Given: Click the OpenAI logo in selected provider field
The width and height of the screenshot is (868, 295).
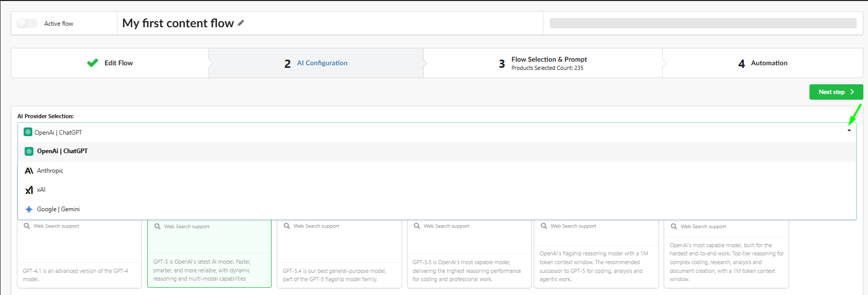Looking at the screenshot, I should click(x=28, y=132).
